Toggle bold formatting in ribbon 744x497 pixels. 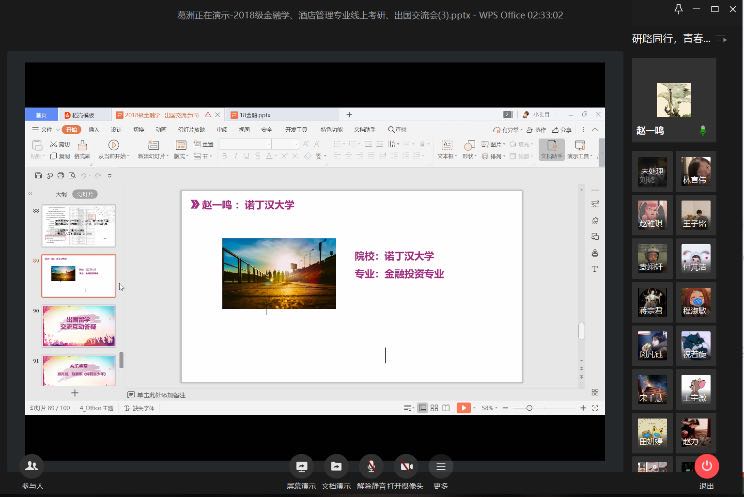coord(224,156)
